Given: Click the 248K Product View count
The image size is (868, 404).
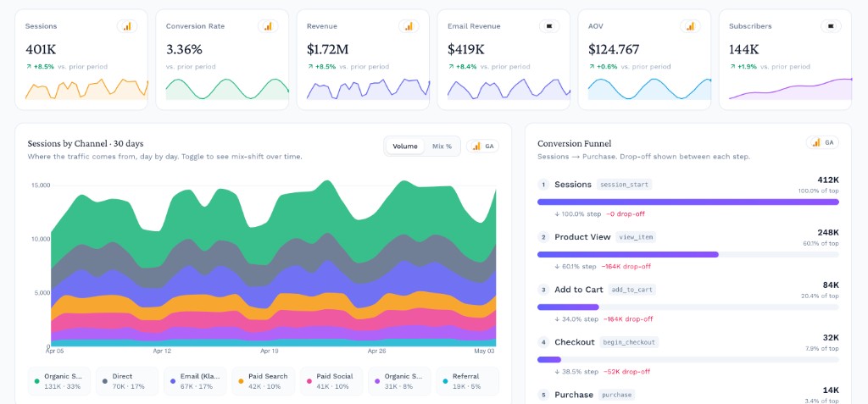Looking at the screenshot, I should [828, 232].
